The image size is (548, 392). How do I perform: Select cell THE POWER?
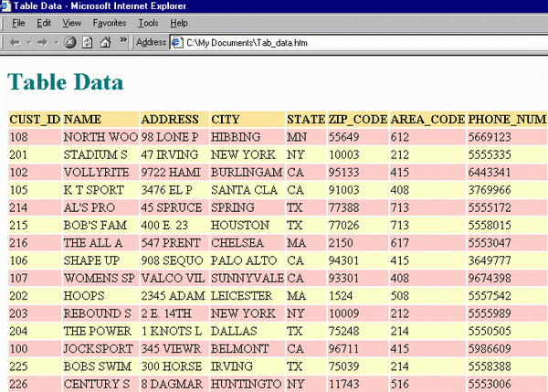click(x=100, y=331)
